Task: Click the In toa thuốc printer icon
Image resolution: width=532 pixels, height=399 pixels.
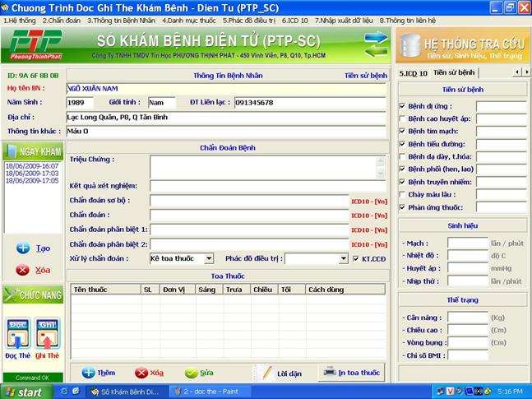Action: [328, 372]
